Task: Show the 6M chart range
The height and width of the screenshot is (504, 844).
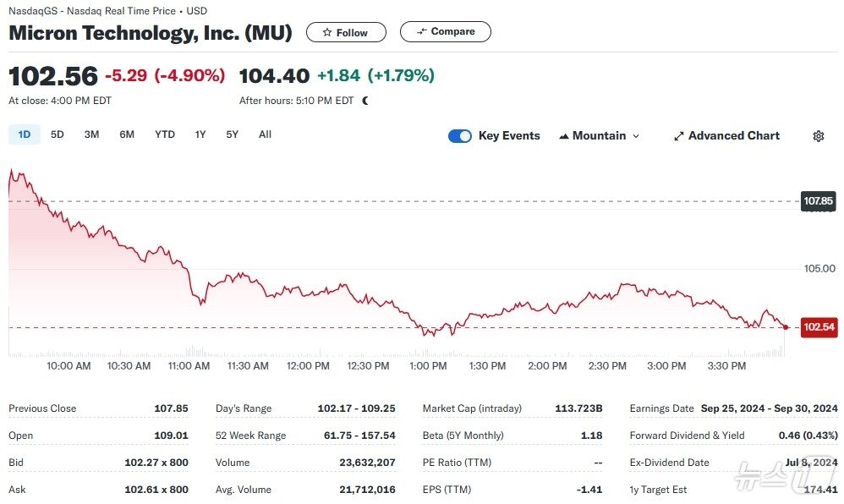Action: point(127,134)
